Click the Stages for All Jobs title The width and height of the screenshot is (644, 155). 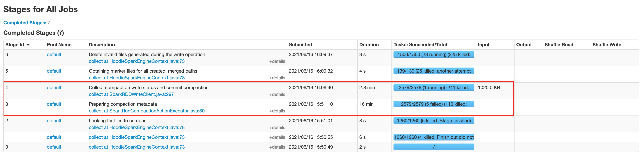point(41,9)
